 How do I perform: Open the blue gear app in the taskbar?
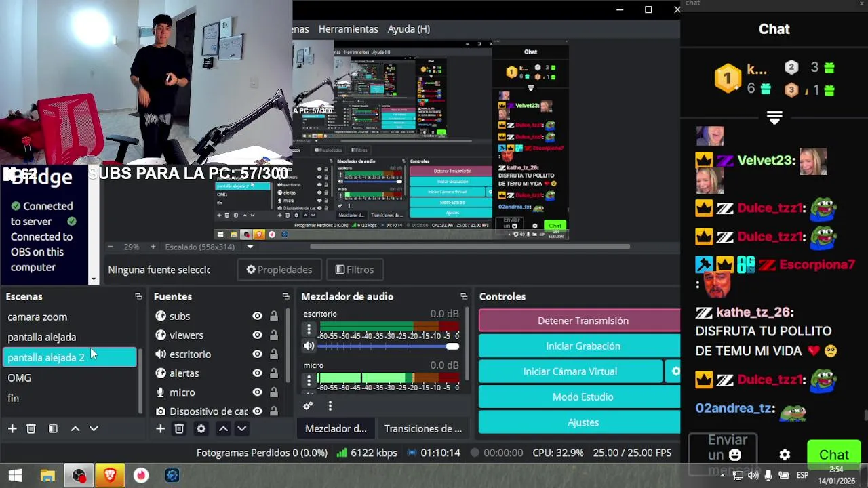[172, 476]
